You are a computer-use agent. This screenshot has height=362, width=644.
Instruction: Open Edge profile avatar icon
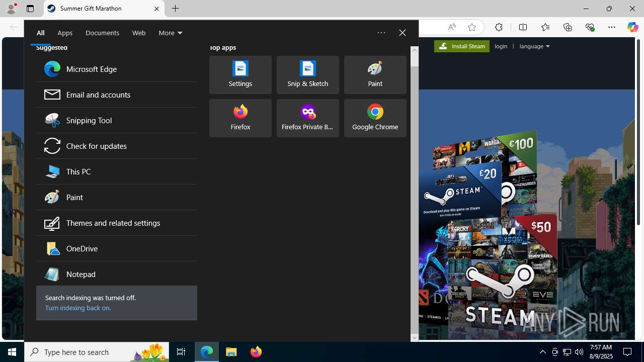click(x=11, y=9)
